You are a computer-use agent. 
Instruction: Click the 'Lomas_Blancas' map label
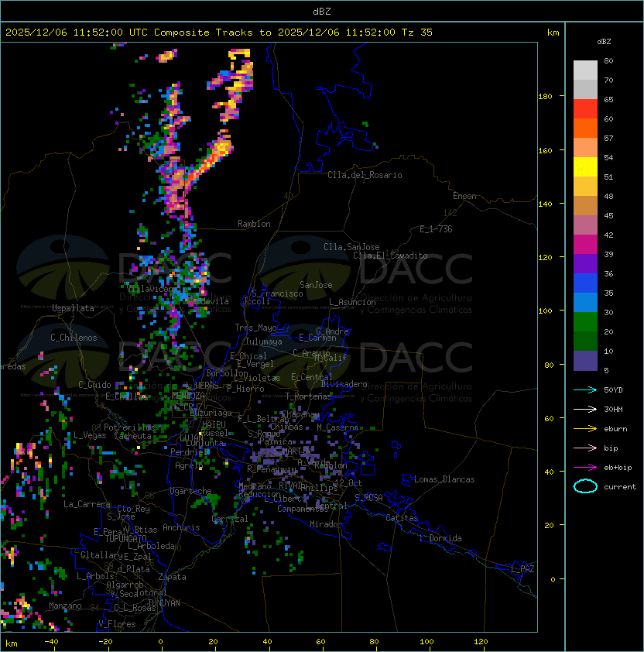click(x=444, y=479)
